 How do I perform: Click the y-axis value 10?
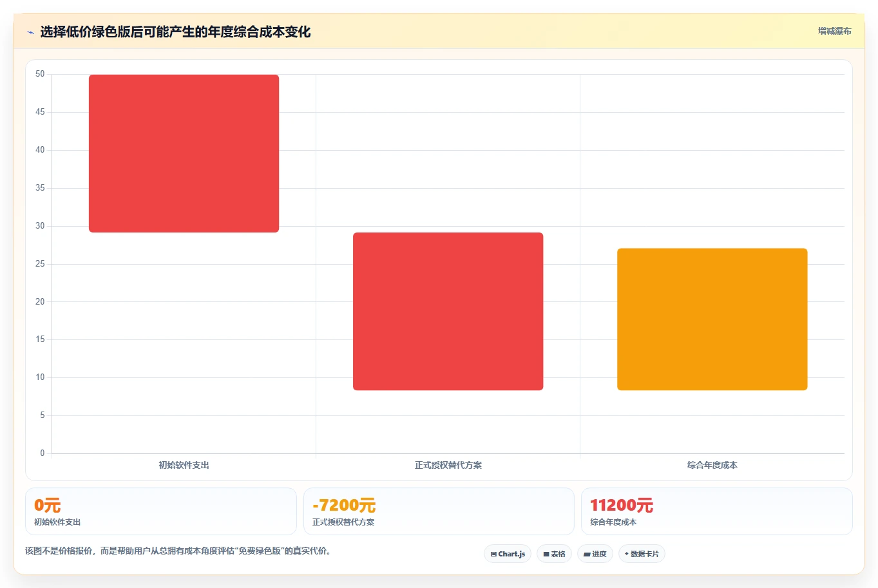(40, 377)
